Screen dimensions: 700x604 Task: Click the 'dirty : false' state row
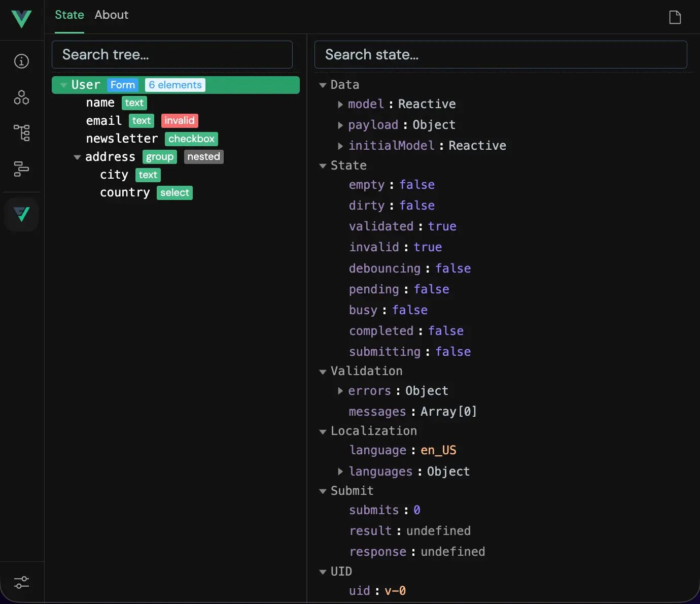coord(392,206)
